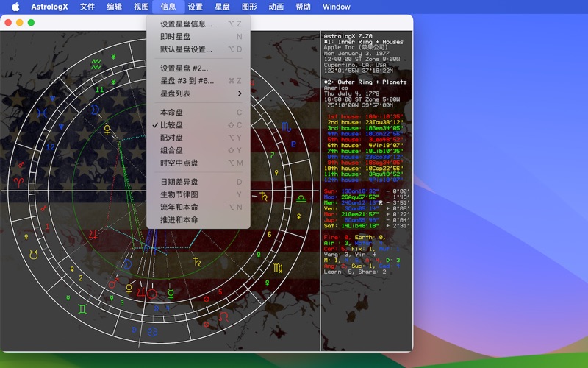Expand the 星盘列表 submenu
Viewport: 588px width, 368px height.
coord(198,93)
